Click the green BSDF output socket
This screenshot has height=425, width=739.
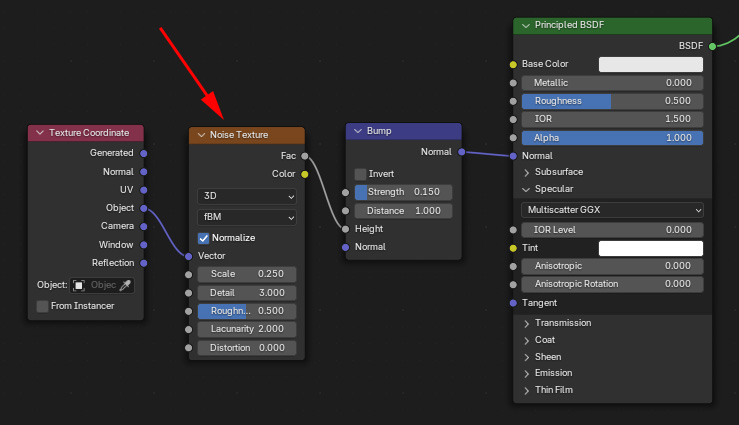(x=713, y=46)
